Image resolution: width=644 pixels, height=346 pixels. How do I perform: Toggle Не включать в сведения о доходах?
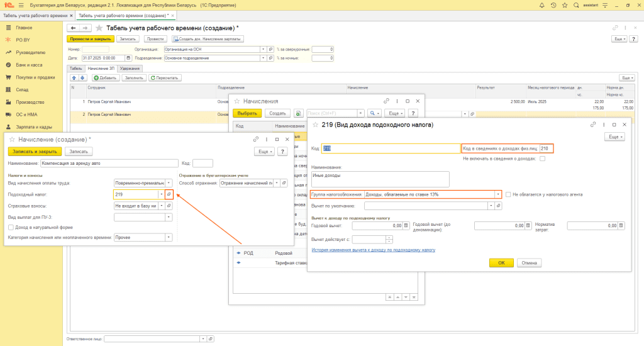click(x=543, y=159)
